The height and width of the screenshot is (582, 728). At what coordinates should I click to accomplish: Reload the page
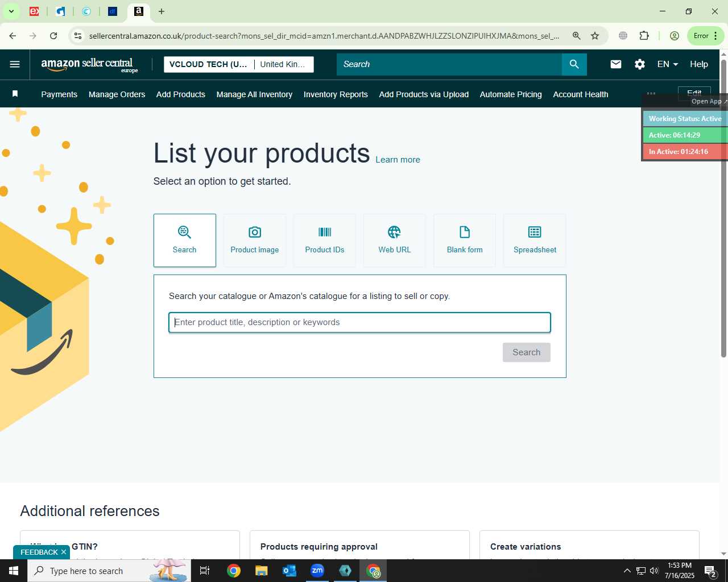click(53, 36)
